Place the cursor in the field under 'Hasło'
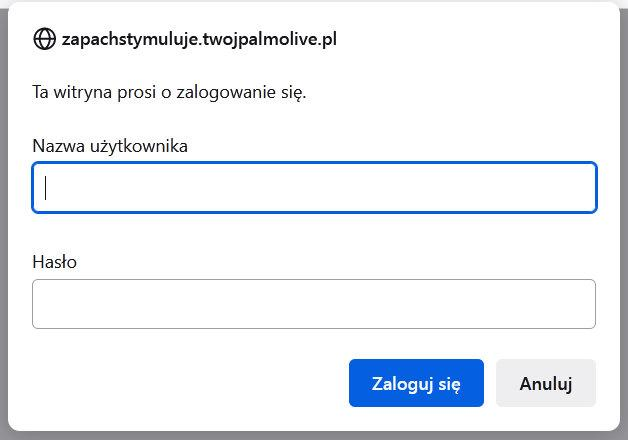Screen dimensions: 628x440 tap(314, 304)
